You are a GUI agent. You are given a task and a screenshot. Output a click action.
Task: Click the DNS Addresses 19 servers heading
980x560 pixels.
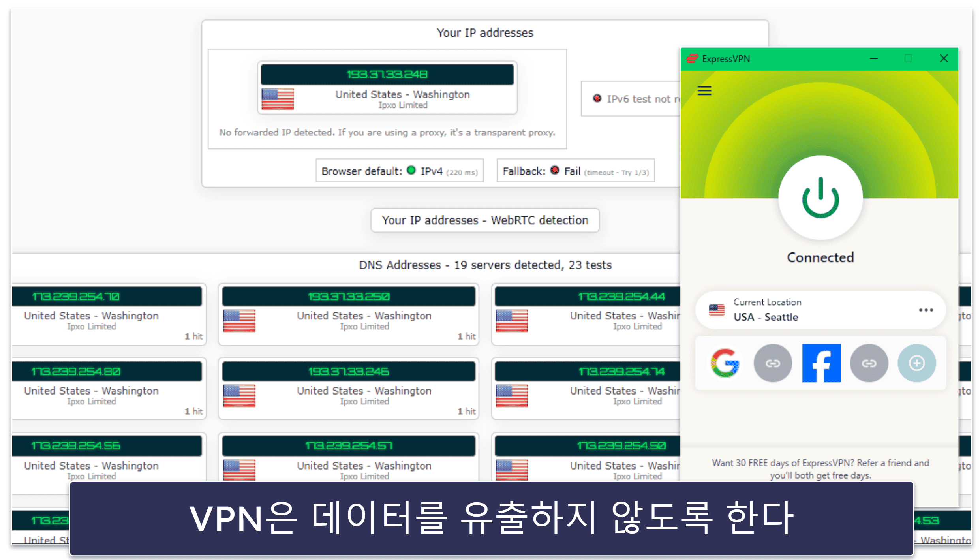[x=485, y=265]
